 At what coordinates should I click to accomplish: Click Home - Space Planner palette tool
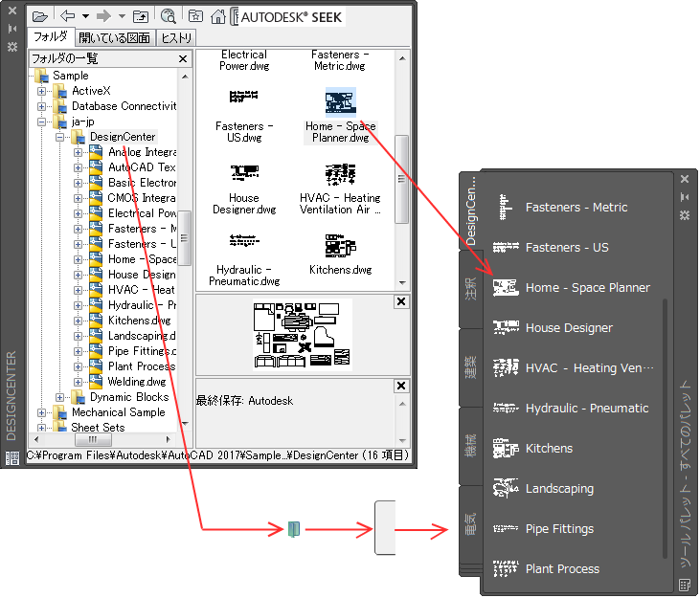point(574,288)
